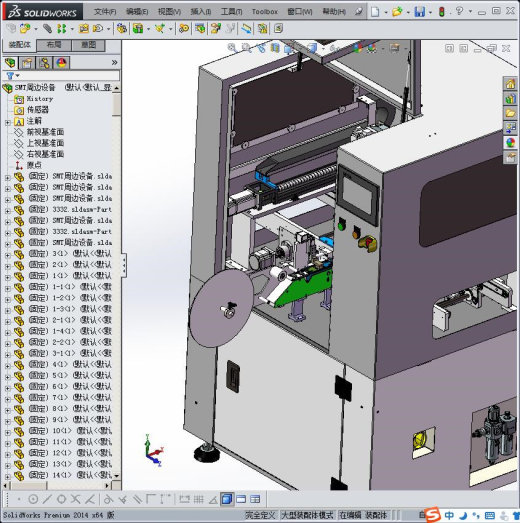Screen dimensions: 520x523
Task: Open the filter funnel dropdown arrow
Action: pyautogui.click(x=18, y=75)
